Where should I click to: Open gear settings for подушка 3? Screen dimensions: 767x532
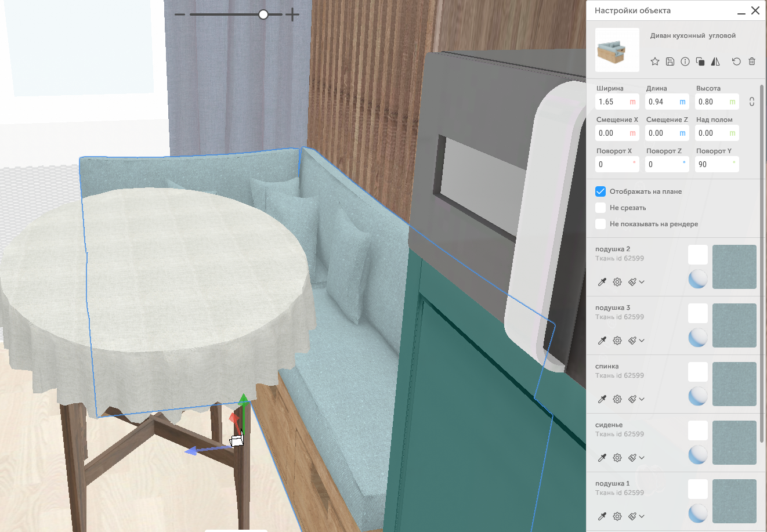[617, 341]
